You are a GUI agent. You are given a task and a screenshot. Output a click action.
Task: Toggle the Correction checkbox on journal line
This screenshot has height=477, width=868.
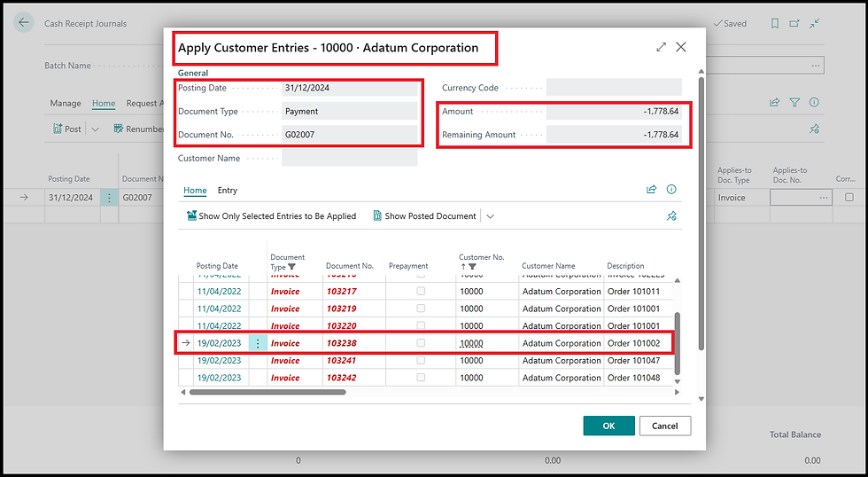[x=849, y=197]
